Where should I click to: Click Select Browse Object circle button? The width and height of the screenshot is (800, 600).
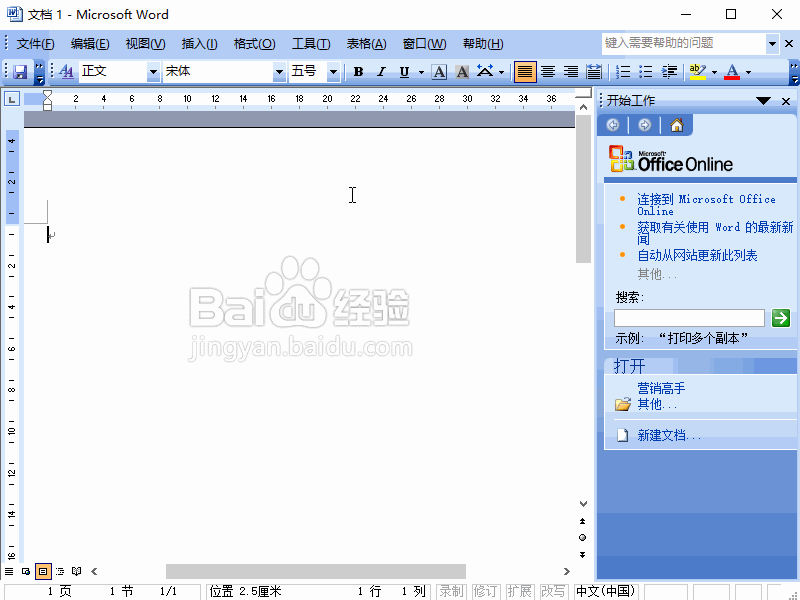click(583, 538)
